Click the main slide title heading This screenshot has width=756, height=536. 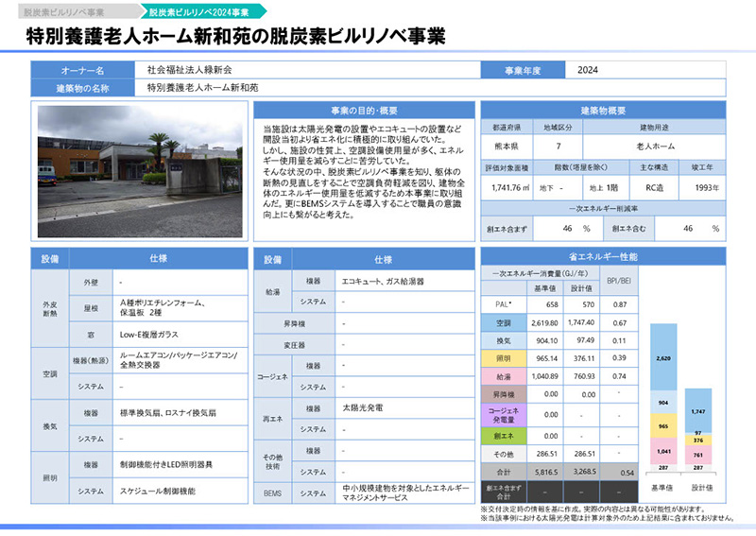tap(235, 36)
